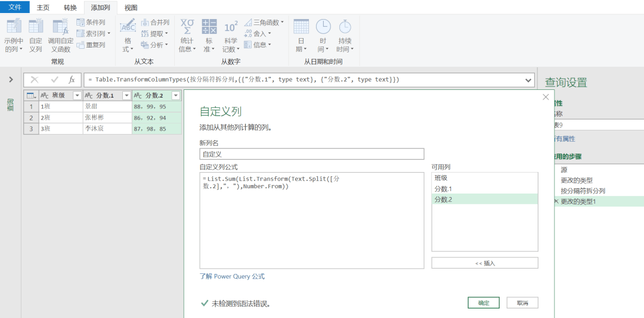Click the 班级 column data type icon
Screen dimensions: 644x318
point(44,96)
